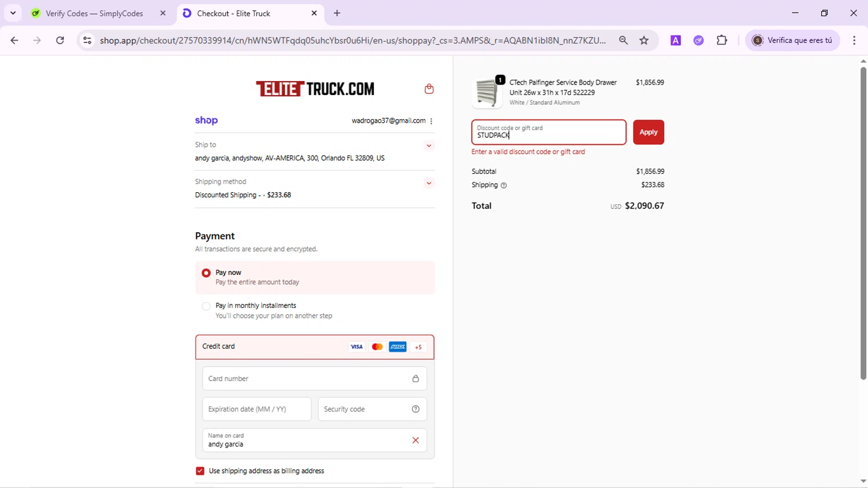Click the Shop Pay logo
The width and height of the screenshot is (868, 488).
[207, 120]
